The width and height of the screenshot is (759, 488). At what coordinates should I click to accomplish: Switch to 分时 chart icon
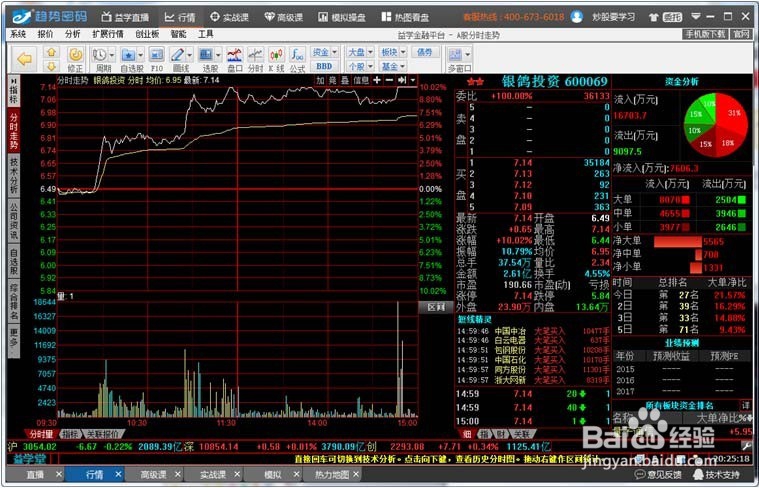[256, 55]
